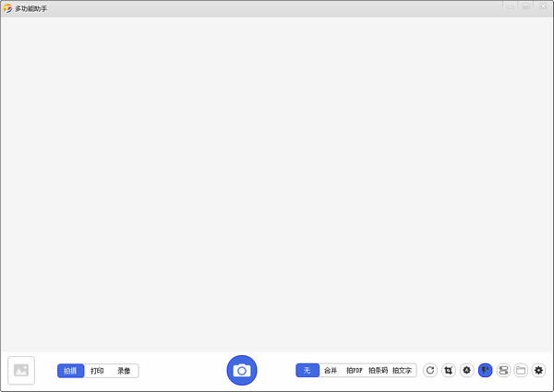Image resolution: width=554 pixels, height=392 pixels.
Task: Choose the 合并 capture option
Action: (331, 370)
